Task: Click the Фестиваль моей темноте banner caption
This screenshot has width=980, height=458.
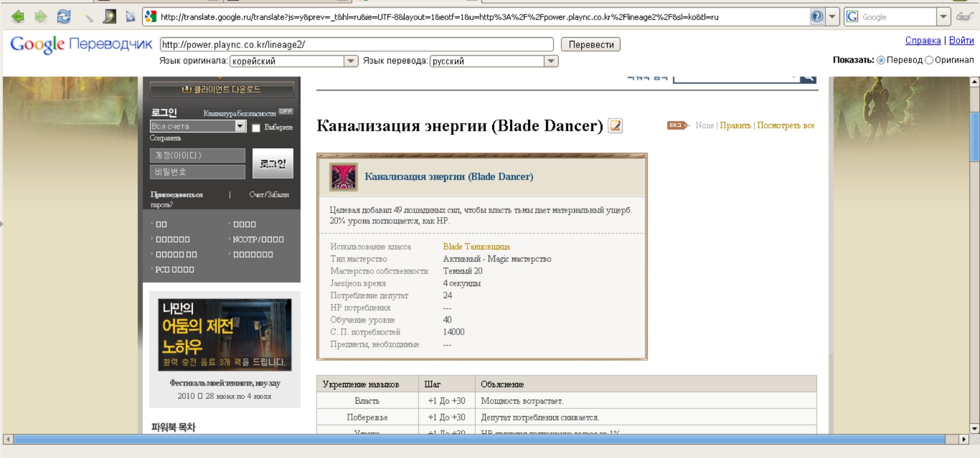Action: tap(225, 383)
